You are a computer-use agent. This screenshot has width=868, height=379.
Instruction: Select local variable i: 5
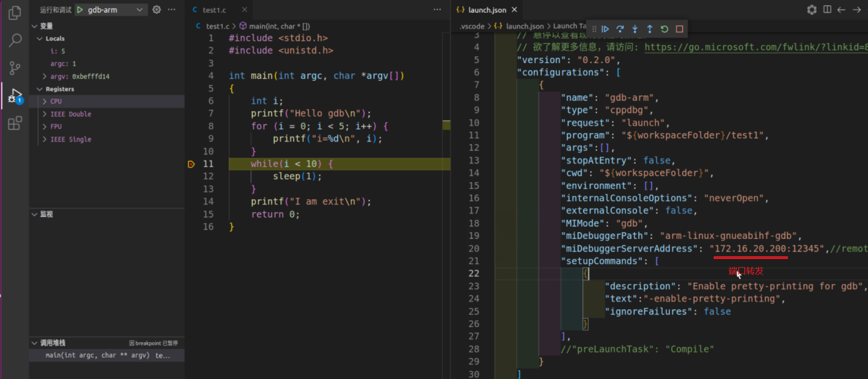tap(57, 51)
